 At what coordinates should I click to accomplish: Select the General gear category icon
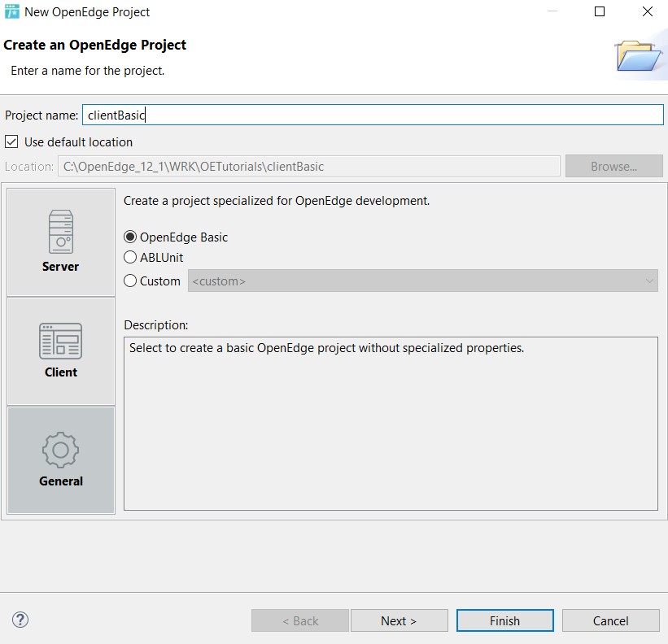tap(60, 450)
